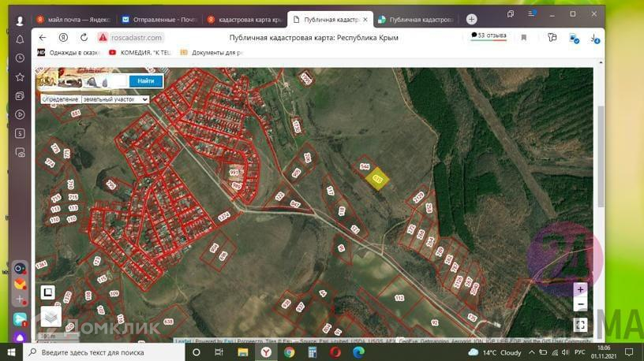This screenshot has height=361, width=644.
Task: Click the page vertical scrollbar
Action: point(601,156)
